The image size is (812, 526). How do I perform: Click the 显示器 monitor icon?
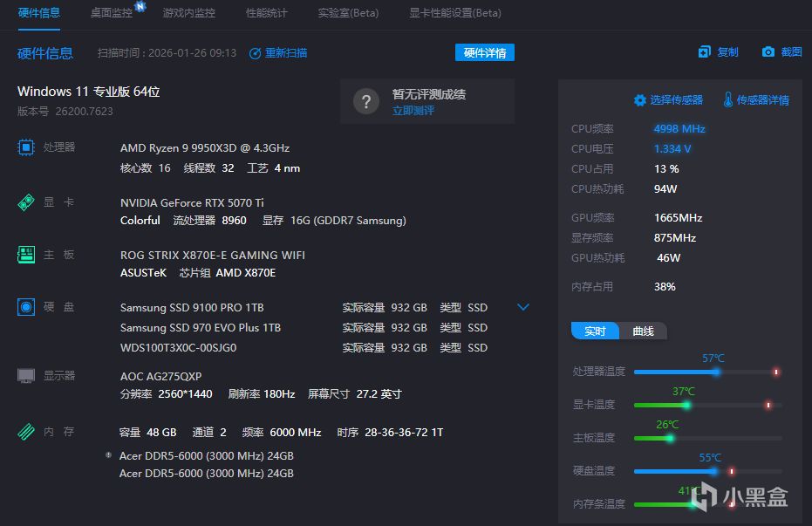pyautogui.click(x=26, y=375)
